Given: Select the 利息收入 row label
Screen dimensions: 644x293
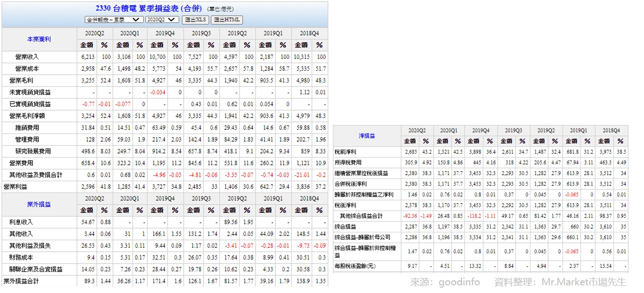Looking at the screenshot, I should click(21, 222).
